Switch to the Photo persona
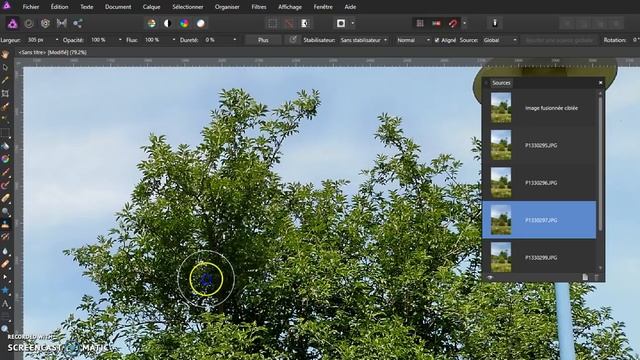Image resolution: width=640 pixels, height=360 pixels. click(13, 23)
